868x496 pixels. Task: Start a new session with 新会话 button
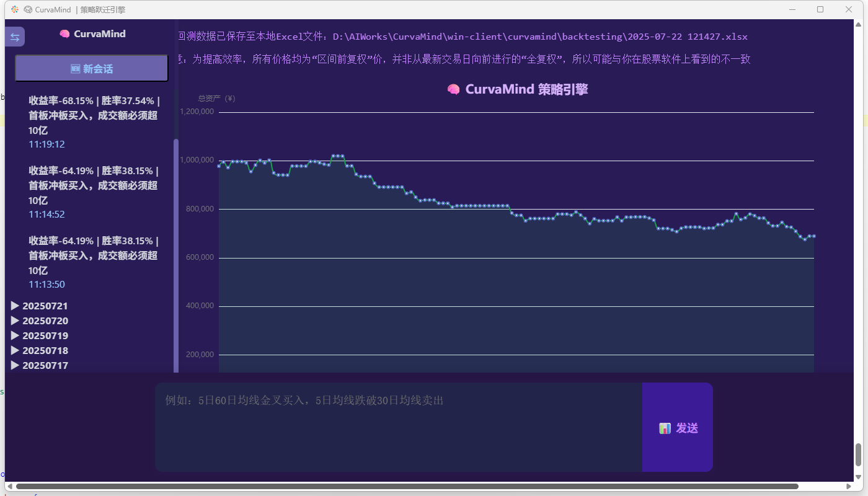point(92,68)
